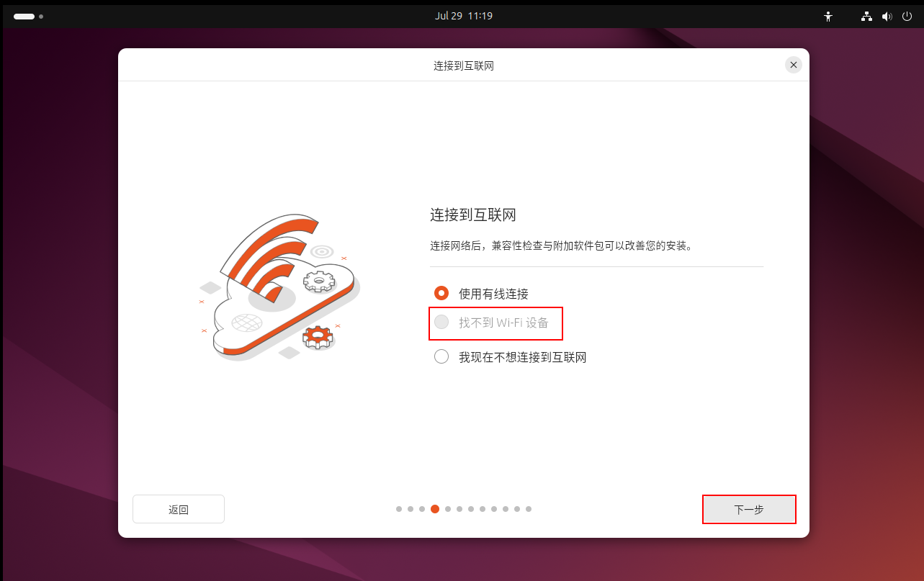924x581 pixels.
Task: Open the date and time menu
Action: tap(463, 16)
